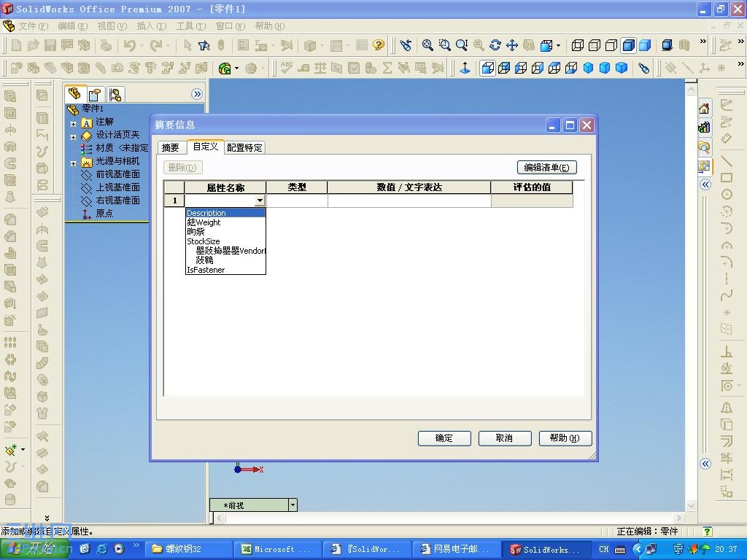Click the Save disk icon
Image resolution: width=747 pixels, height=560 pixels.
pos(50,45)
